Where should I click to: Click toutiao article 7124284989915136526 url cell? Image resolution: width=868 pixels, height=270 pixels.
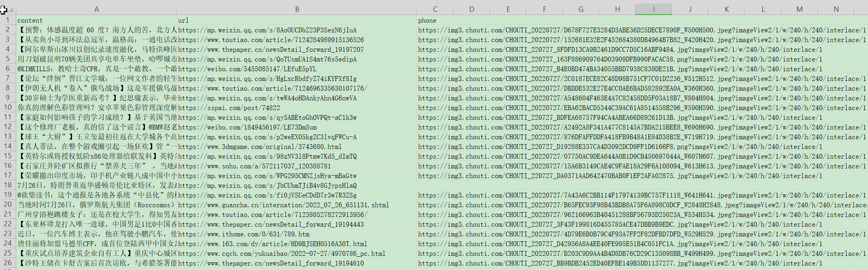(x=297, y=40)
